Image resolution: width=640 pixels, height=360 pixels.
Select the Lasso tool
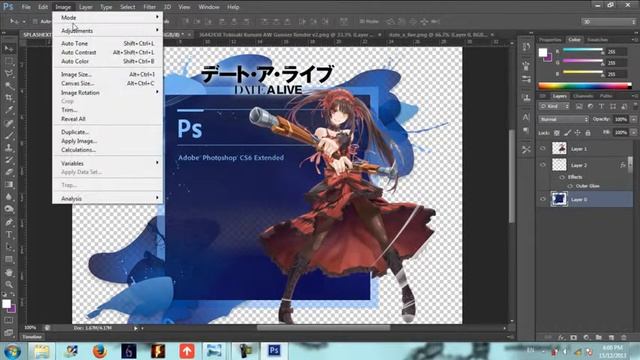[x=9, y=74]
